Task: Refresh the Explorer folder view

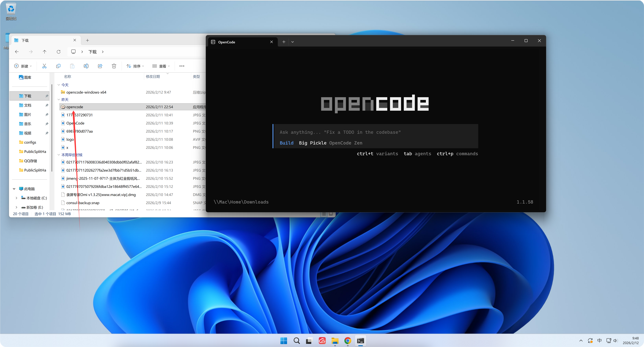Action: pyautogui.click(x=58, y=52)
